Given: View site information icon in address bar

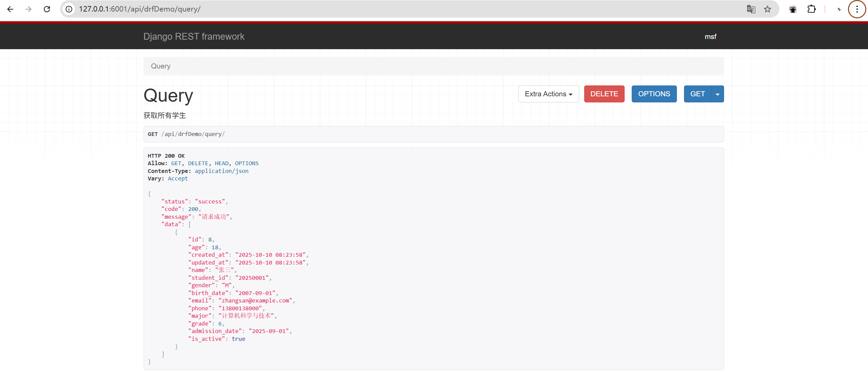Looking at the screenshot, I should click(x=69, y=9).
